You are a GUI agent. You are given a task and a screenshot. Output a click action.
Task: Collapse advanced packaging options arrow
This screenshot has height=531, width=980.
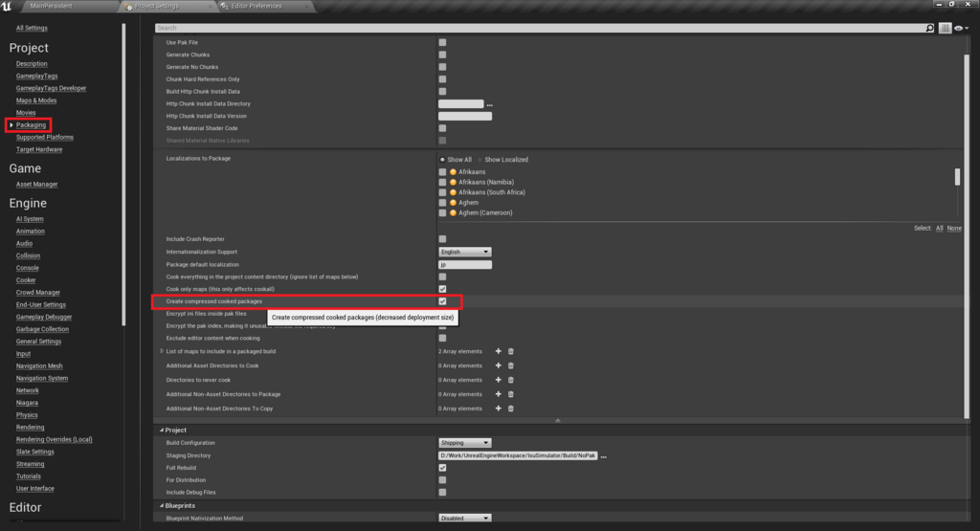coord(558,420)
